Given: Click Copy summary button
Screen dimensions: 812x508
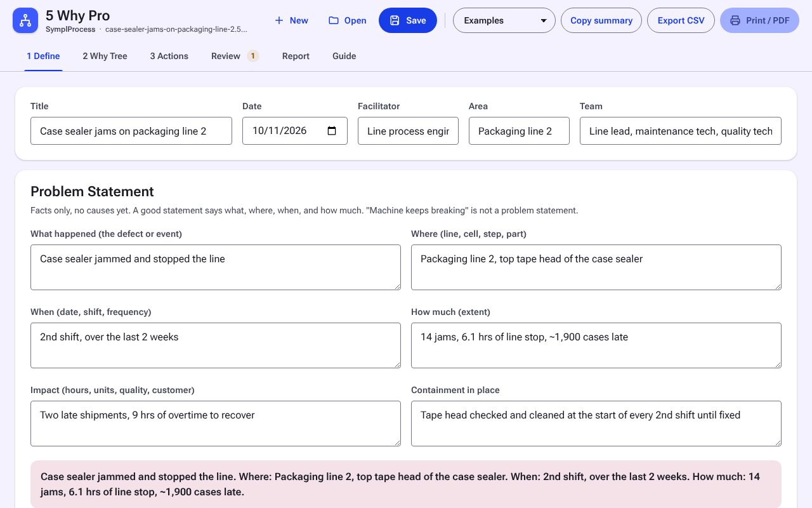Looking at the screenshot, I should pyautogui.click(x=601, y=20).
